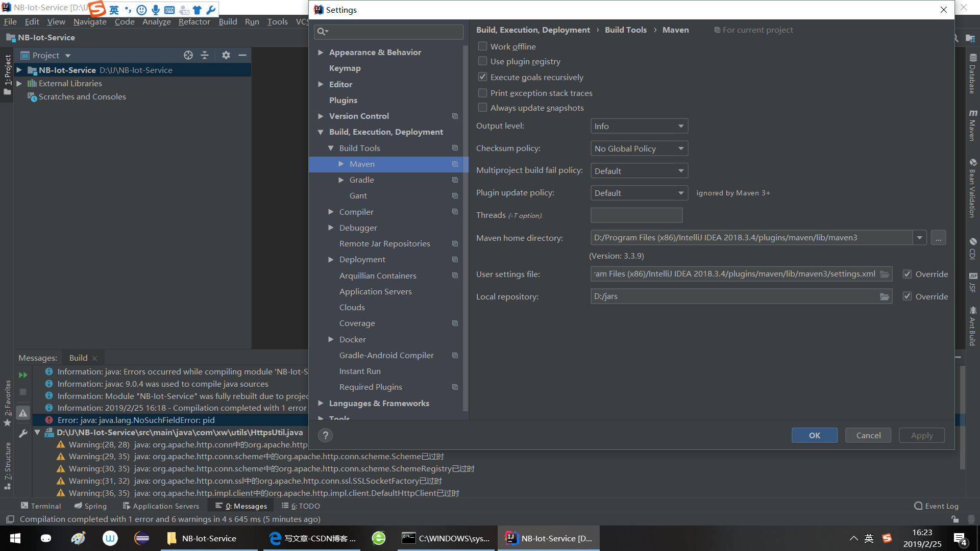Expand the Gradle settings node
This screenshot has width=980, height=551.
(341, 180)
